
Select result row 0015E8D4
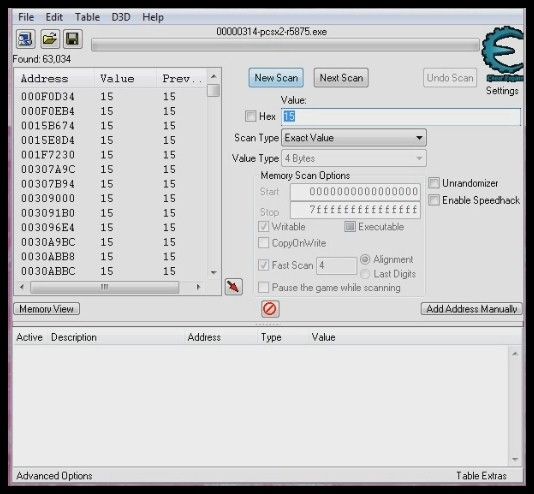pyautogui.click(x=111, y=140)
